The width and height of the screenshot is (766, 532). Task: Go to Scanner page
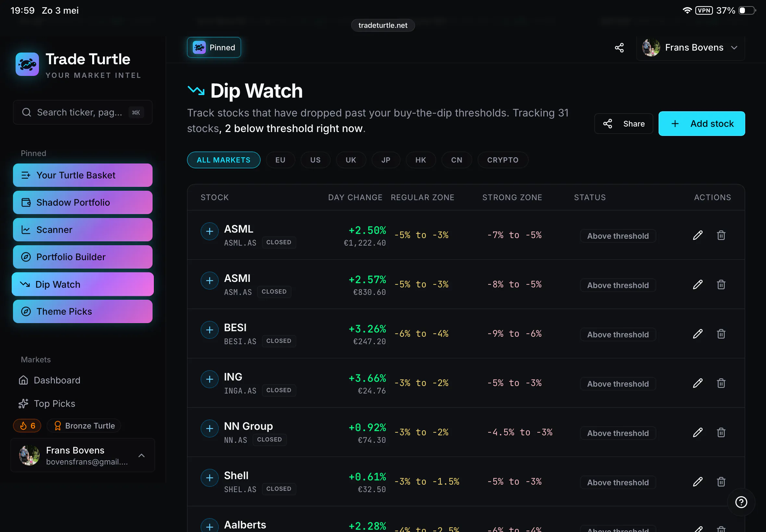83,230
